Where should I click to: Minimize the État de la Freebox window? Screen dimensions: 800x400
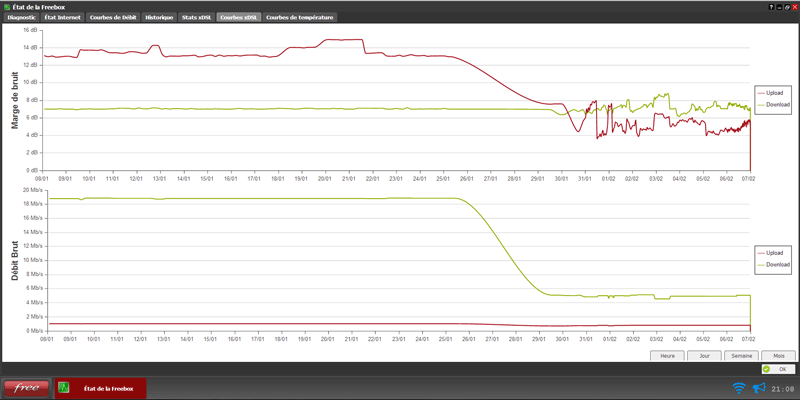778,6
